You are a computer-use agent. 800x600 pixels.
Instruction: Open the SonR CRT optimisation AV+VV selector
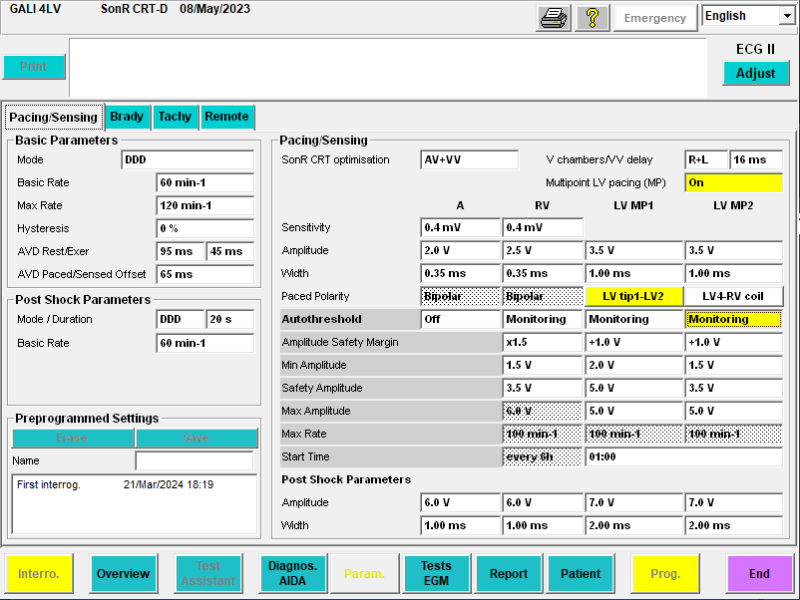click(x=468, y=158)
